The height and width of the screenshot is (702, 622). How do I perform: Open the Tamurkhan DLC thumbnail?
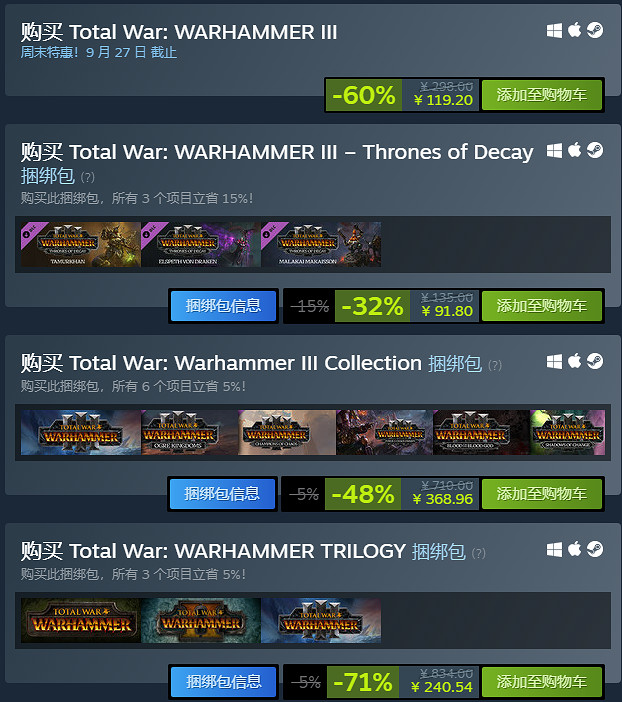[x=81, y=244]
